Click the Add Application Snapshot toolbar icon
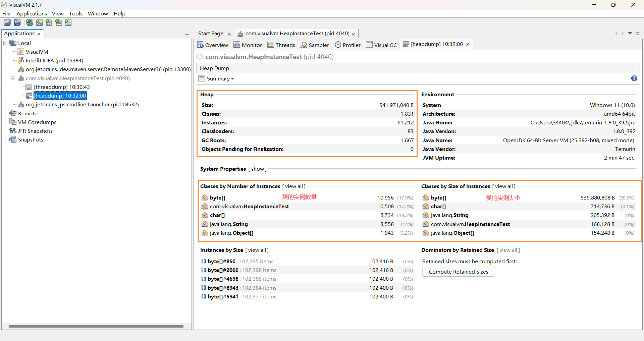The height and width of the screenshot is (341, 644). 68,23
